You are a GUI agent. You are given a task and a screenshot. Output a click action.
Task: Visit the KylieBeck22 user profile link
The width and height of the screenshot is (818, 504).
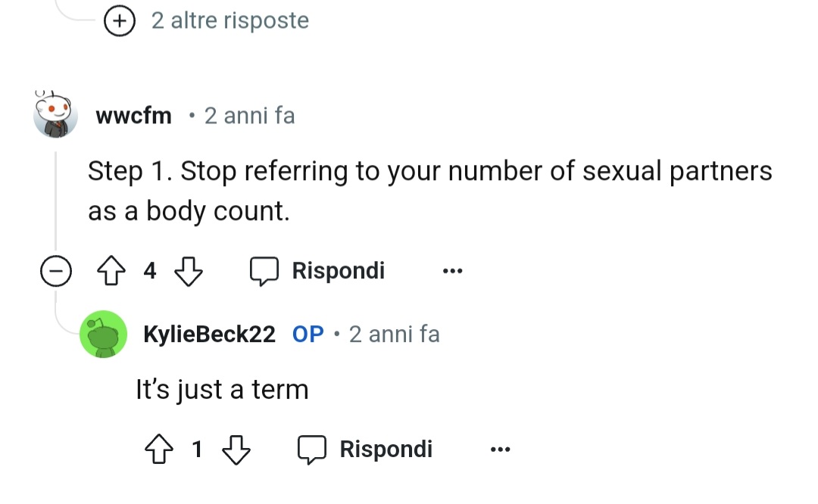coord(209,334)
